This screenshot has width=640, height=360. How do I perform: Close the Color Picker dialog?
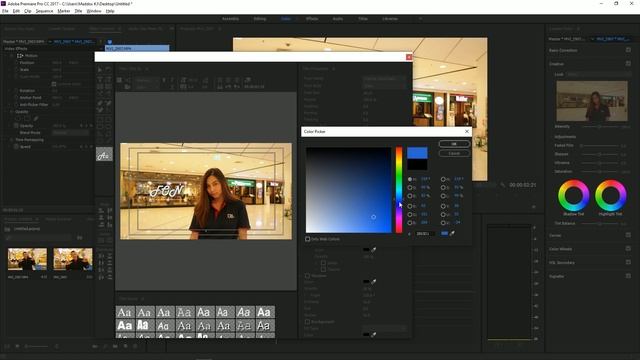(467, 131)
